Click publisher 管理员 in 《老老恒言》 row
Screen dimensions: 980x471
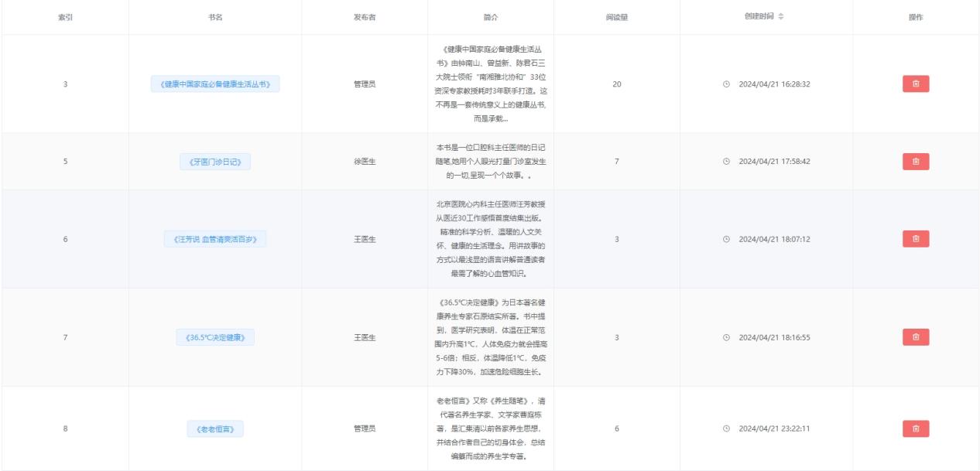point(365,428)
